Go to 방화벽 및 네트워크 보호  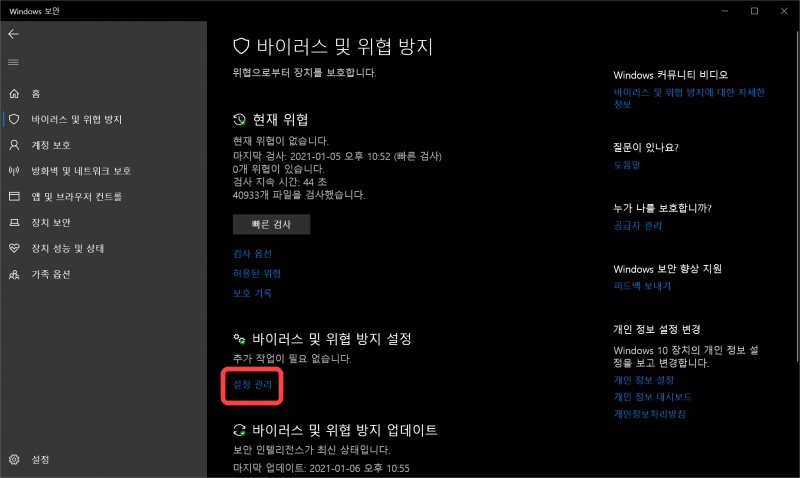click(103, 171)
